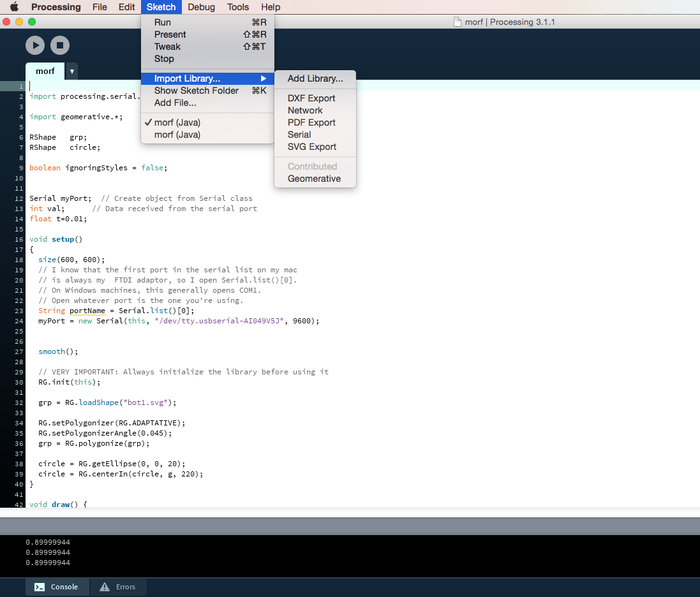The image size is (700, 597).
Task: Open the Debug menu
Action: click(202, 7)
